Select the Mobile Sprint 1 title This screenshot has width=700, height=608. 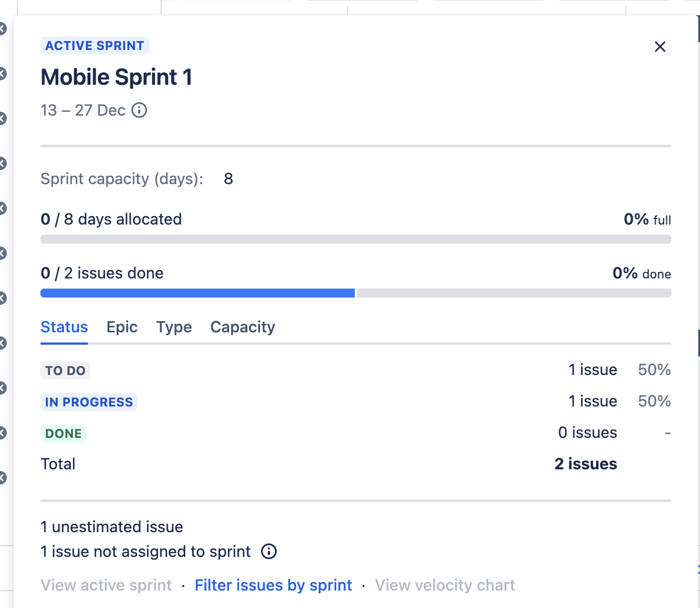point(116,77)
